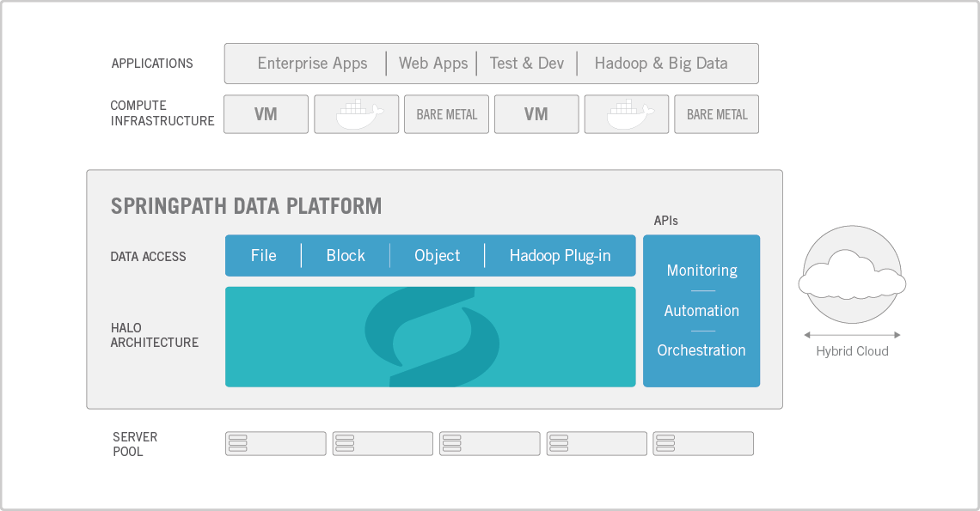
Task: Click the left VM box
Action: point(266,114)
